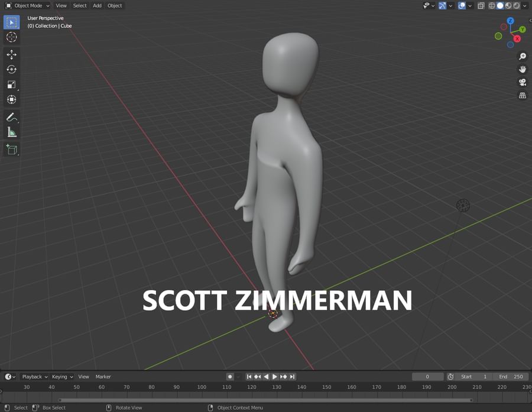
Task: Activate the Annotate pencil tool
Action: 12,118
